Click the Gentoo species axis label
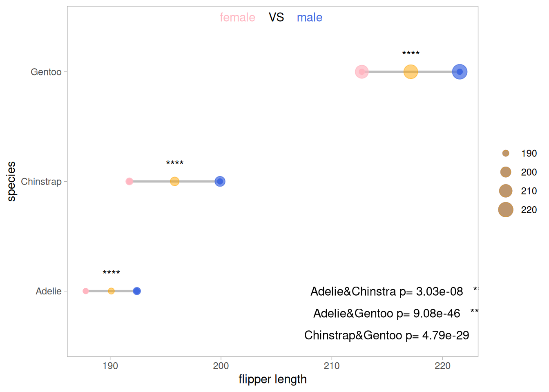This screenshot has height=392, width=549. [46, 72]
